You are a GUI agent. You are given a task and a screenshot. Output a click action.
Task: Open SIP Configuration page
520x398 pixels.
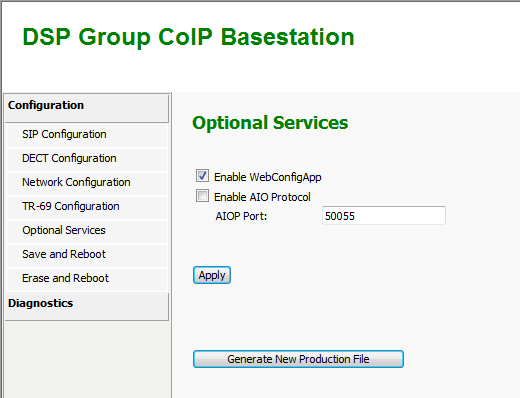pyautogui.click(x=87, y=135)
